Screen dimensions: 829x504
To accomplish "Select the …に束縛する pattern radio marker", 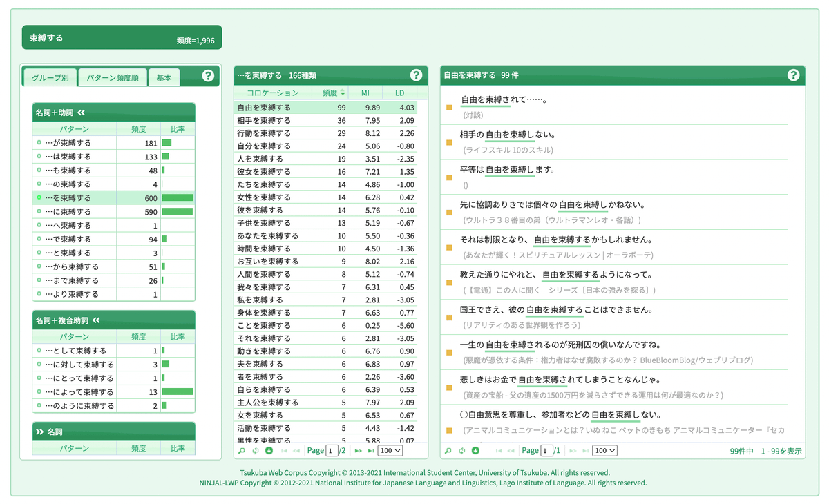I will tap(39, 212).
